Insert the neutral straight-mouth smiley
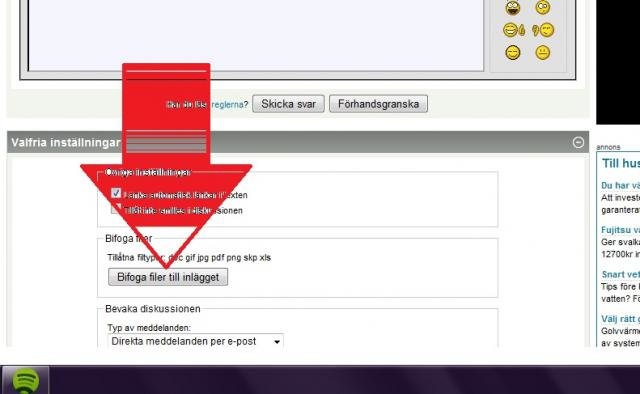The height and width of the screenshot is (394, 640). point(542,52)
